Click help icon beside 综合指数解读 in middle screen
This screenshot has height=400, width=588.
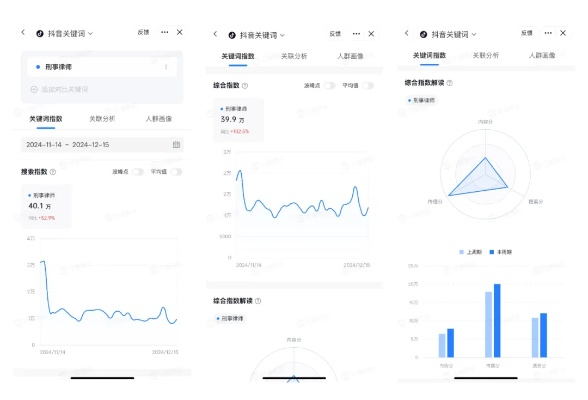(258, 301)
